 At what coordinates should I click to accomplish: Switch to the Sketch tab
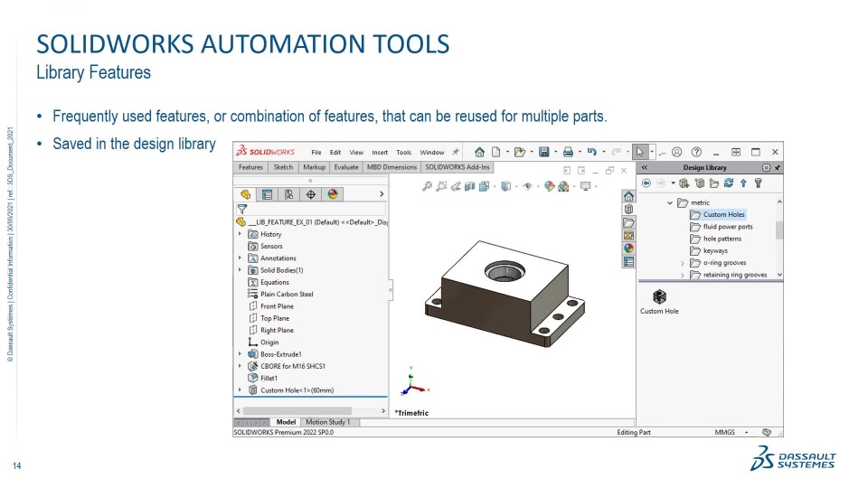pyautogui.click(x=283, y=167)
